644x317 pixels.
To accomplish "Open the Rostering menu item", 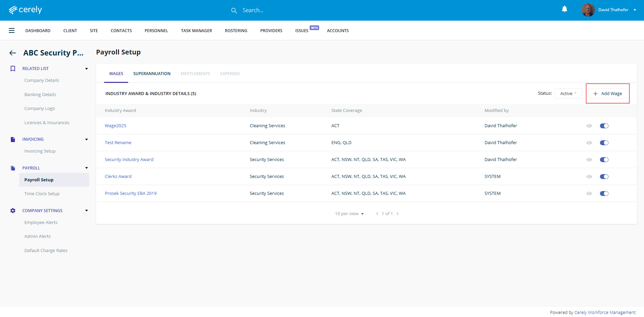I will click(x=236, y=31).
